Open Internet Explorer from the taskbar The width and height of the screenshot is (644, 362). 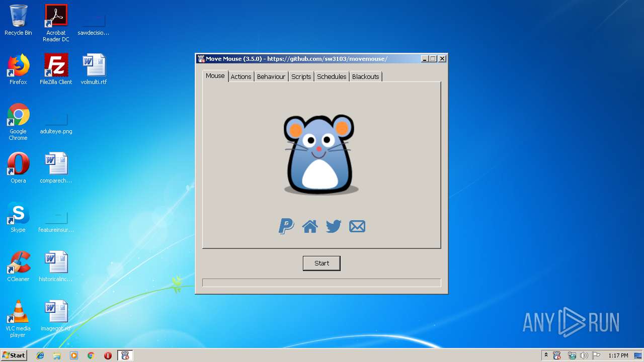pos(40,355)
